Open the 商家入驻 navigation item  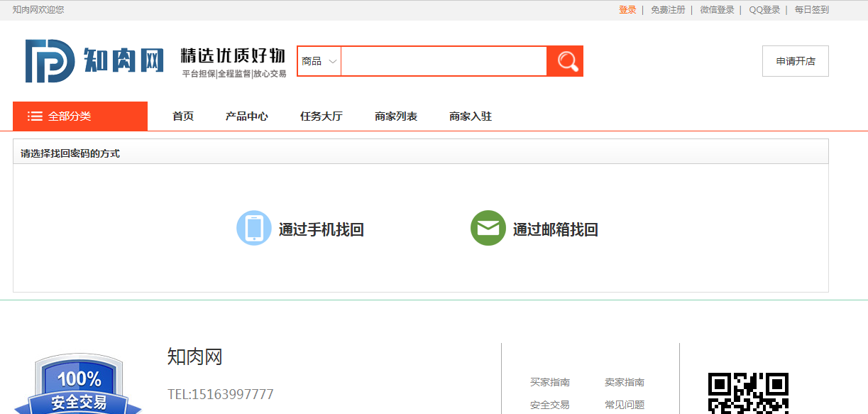471,116
